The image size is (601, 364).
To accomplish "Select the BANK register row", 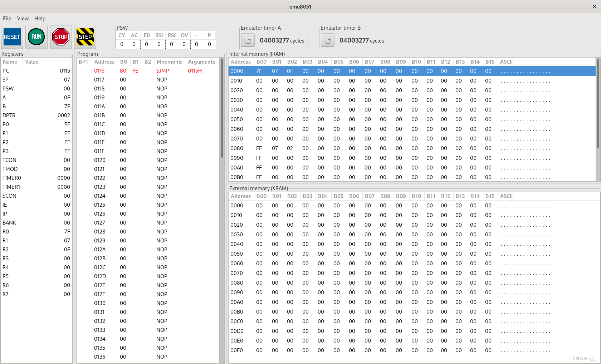I will click(x=36, y=223).
